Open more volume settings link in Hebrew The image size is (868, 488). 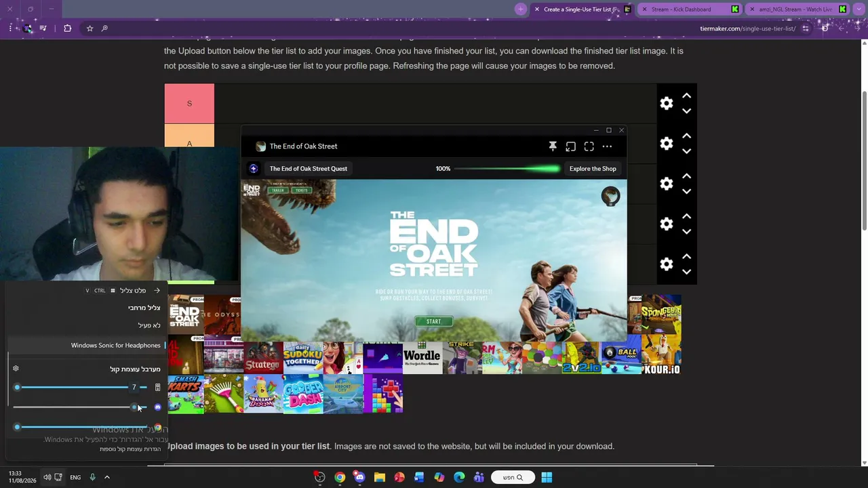130,449
